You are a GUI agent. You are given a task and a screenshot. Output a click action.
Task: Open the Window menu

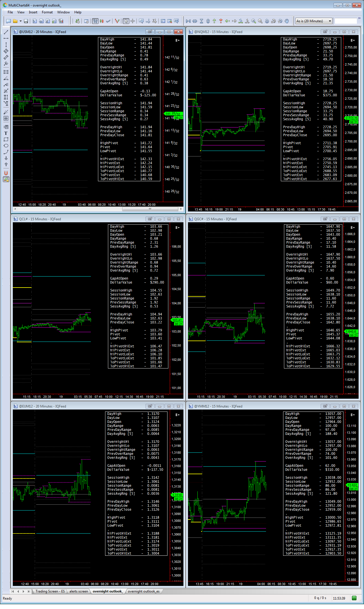click(x=63, y=12)
